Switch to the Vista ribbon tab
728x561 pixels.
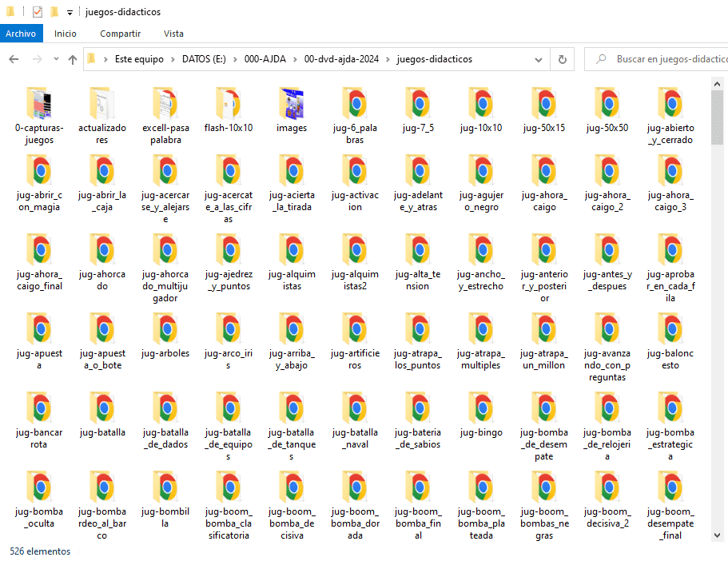pyautogui.click(x=173, y=34)
